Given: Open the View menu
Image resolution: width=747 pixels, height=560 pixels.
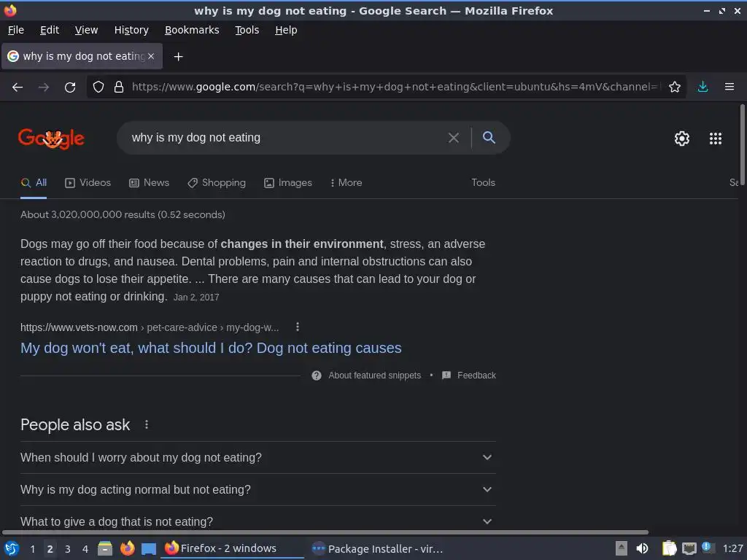Looking at the screenshot, I should 86,30.
